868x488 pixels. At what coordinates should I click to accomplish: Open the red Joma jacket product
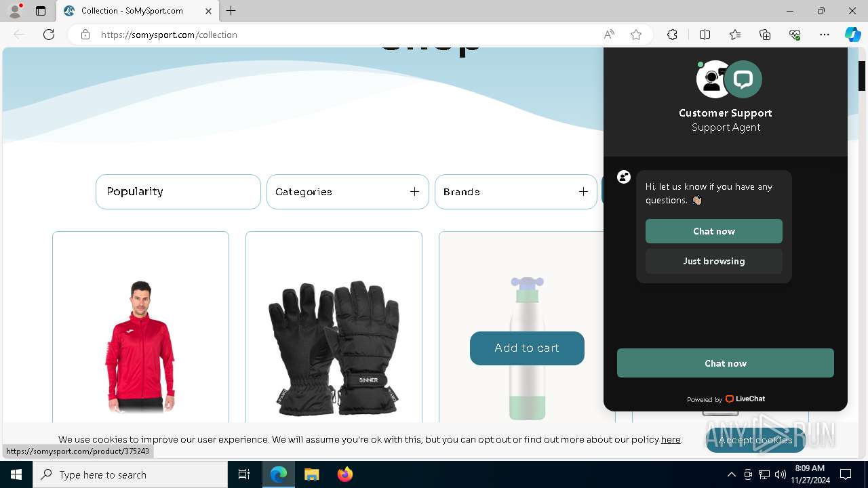tap(140, 346)
